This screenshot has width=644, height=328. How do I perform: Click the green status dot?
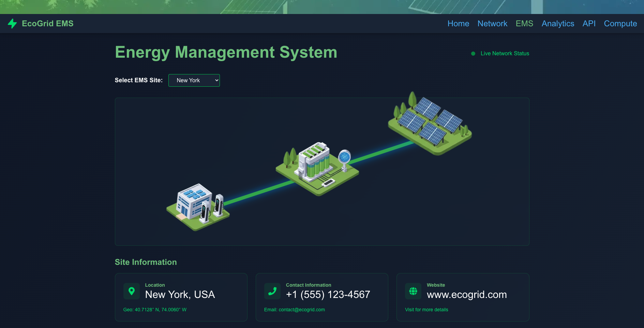(x=473, y=53)
